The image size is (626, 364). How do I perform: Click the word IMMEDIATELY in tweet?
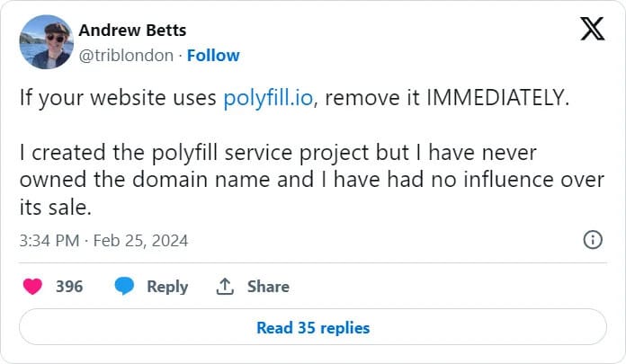[498, 97]
